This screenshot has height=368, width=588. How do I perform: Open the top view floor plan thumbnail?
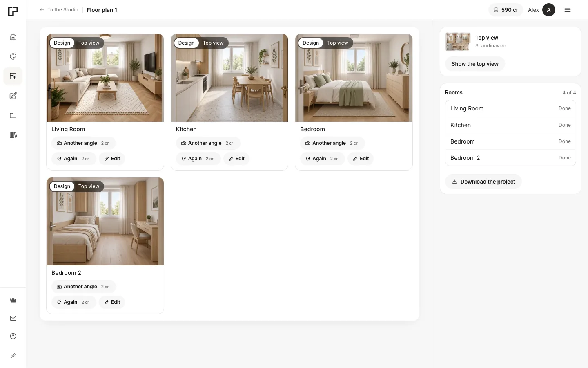pyautogui.click(x=458, y=42)
